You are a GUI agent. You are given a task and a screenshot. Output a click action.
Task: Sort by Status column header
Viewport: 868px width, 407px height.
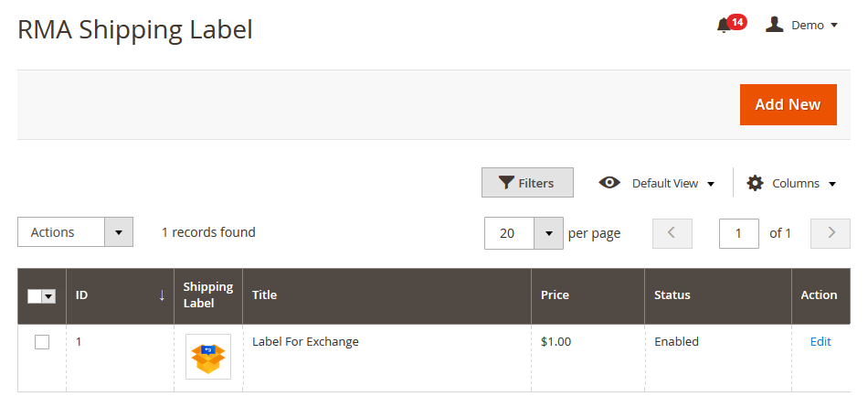672,295
